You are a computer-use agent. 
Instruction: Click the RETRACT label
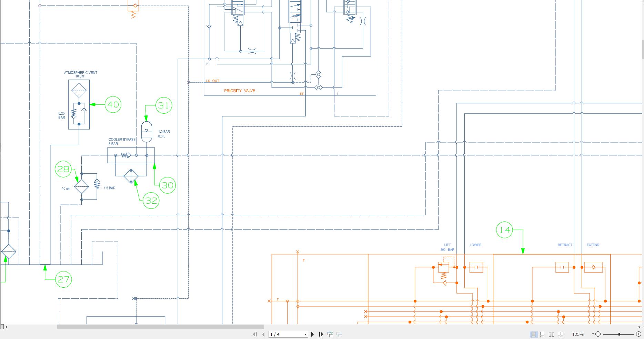(565, 245)
